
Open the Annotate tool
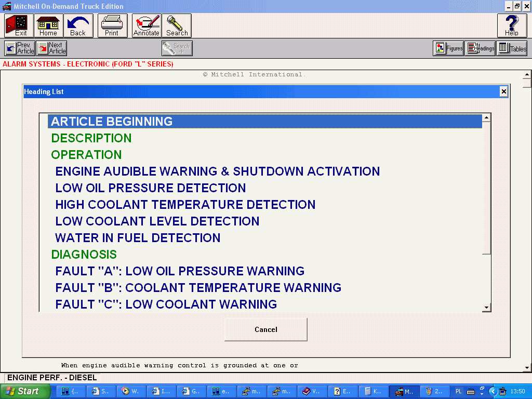click(147, 25)
